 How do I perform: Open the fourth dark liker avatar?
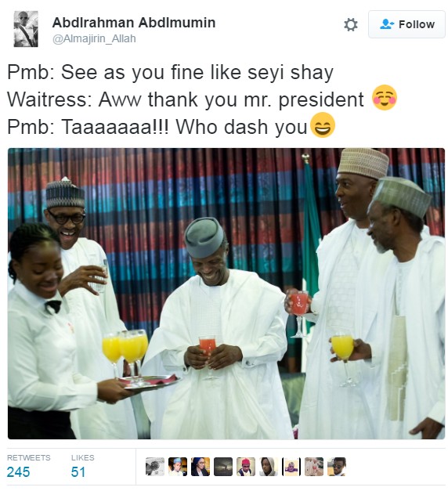tap(223, 467)
